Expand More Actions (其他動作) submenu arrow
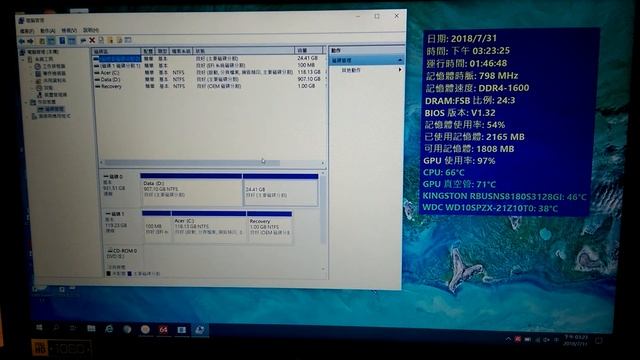640x360 pixels. point(400,70)
